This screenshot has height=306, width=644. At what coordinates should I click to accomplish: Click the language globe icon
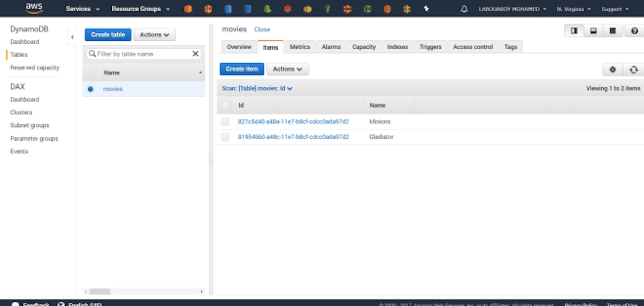(x=61, y=304)
